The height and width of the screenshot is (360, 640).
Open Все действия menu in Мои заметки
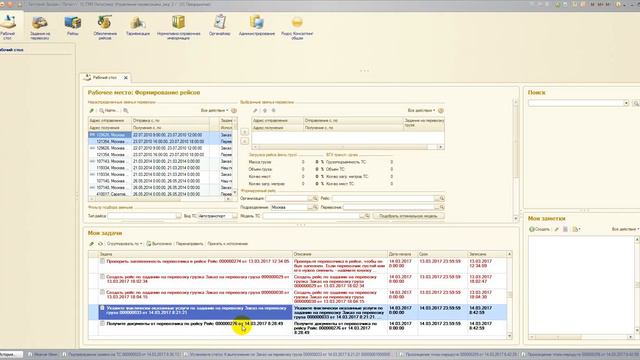pyautogui.click(x=625, y=229)
